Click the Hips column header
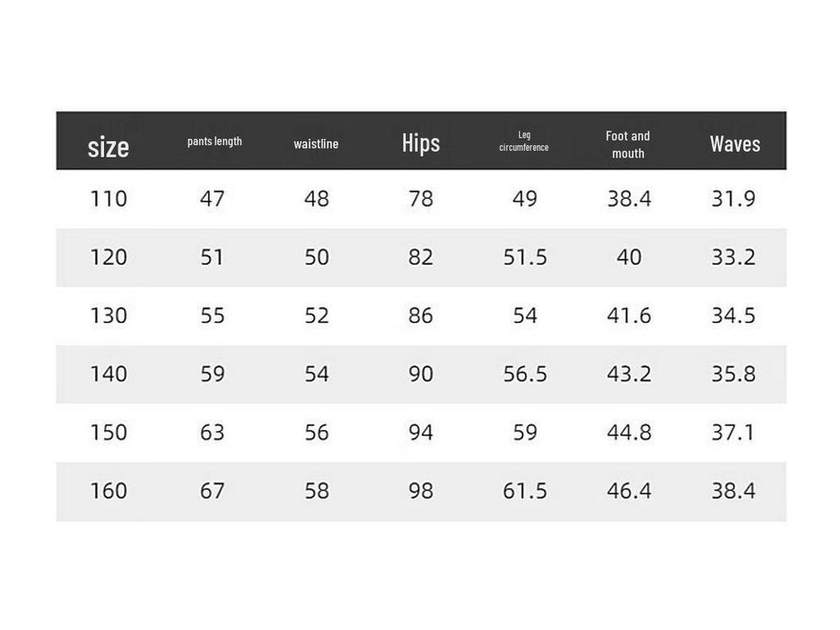The image size is (840, 630). click(421, 143)
